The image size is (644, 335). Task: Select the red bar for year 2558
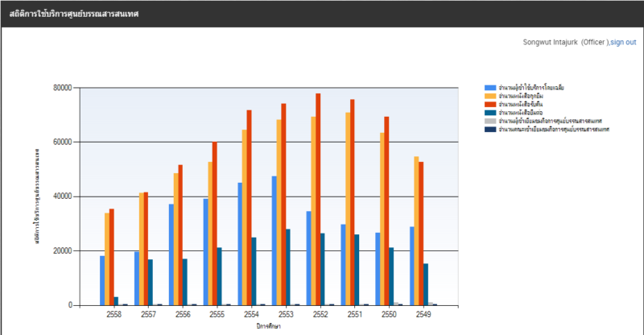tap(112, 258)
